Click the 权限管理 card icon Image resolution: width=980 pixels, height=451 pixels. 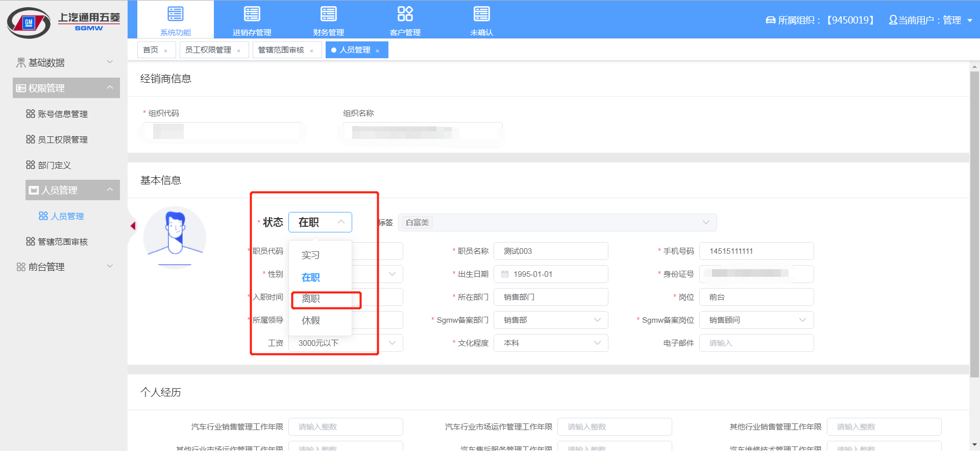coord(21,88)
